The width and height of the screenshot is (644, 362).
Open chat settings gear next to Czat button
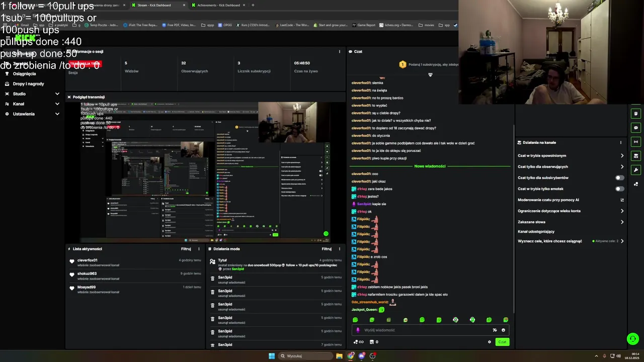(x=489, y=342)
